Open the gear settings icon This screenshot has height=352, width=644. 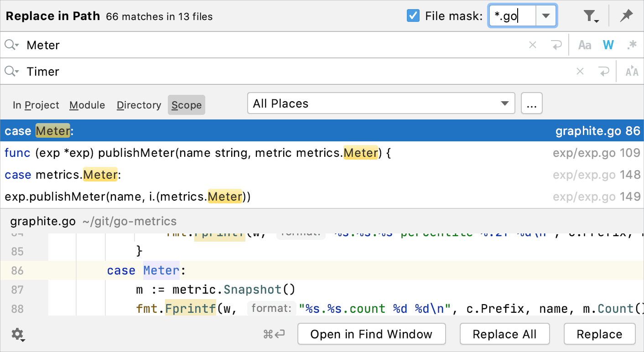click(x=17, y=334)
